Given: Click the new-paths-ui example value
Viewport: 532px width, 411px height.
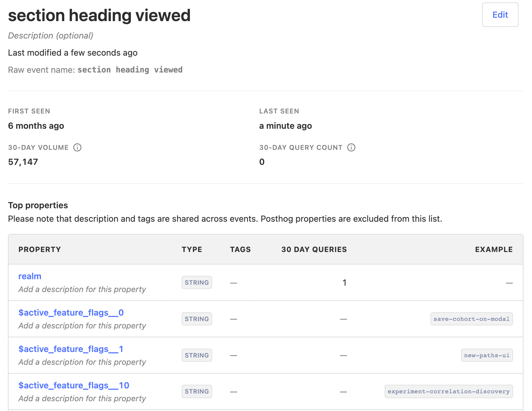Looking at the screenshot, I should pyautogui.click(x=486, y=355).
